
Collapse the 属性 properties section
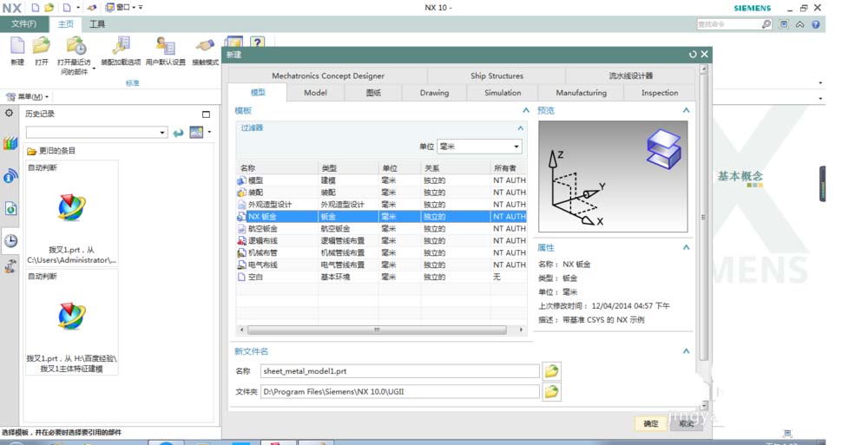click(686, 247)
